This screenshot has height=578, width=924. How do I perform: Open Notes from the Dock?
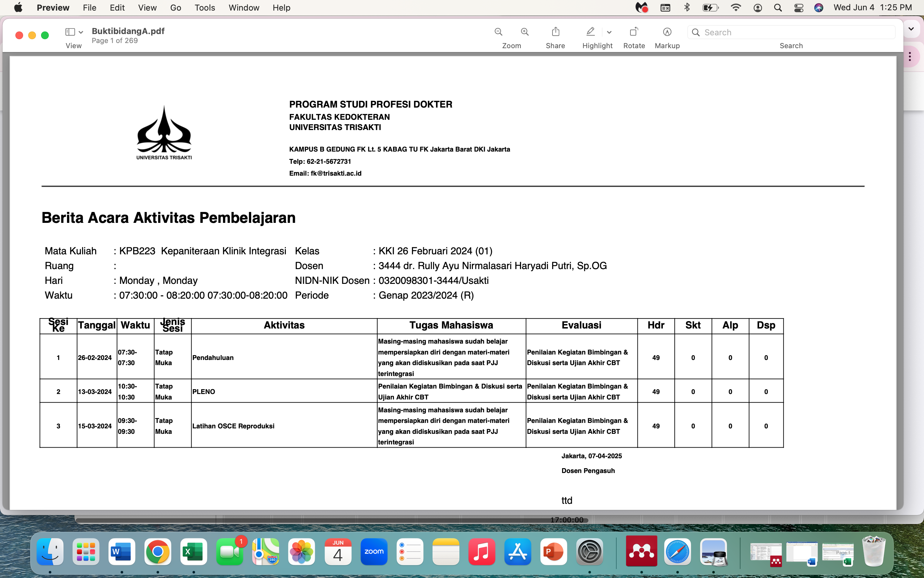point(446,552)
